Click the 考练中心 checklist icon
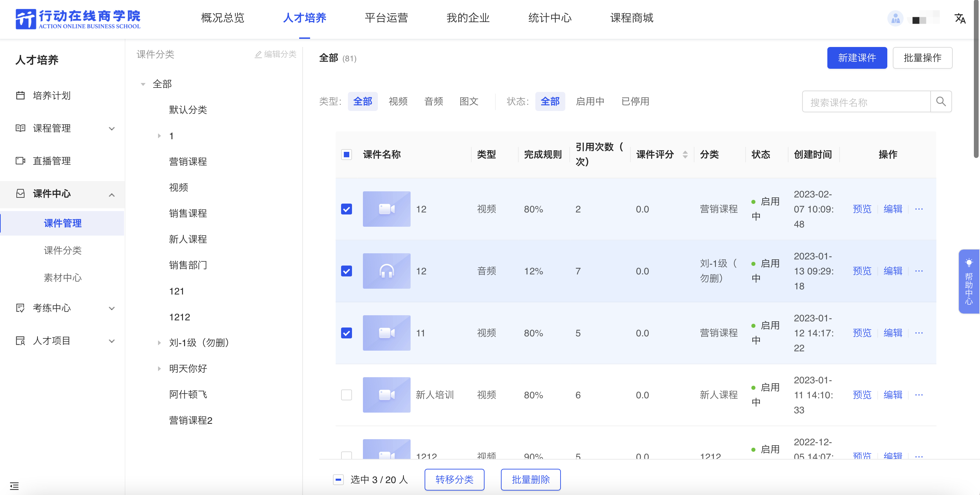 (x=20, y=308)
